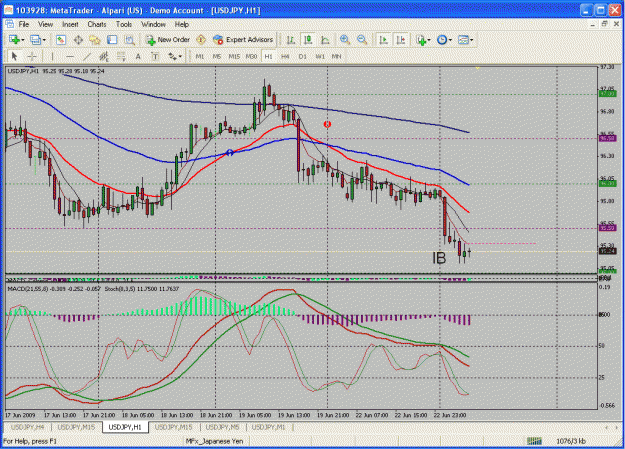Switch to M15 timeframe
Viewport: 625px width, 449px height.
tap(234, 56)
